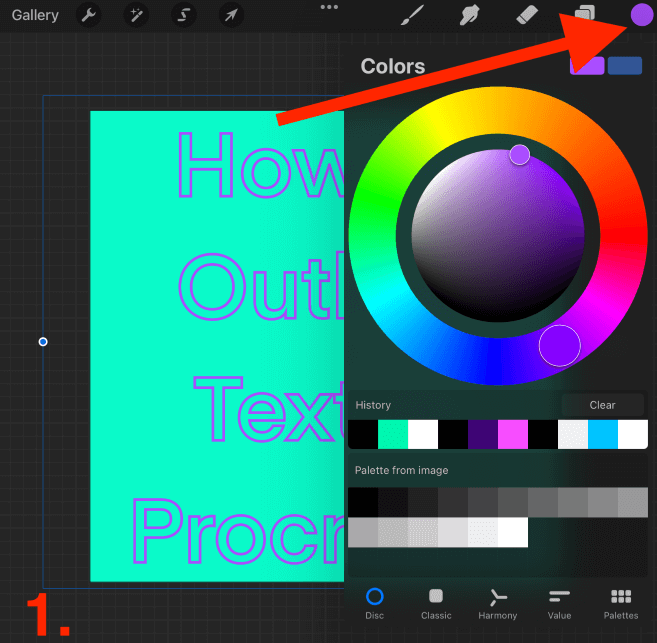Activate the Transform arrow tool
The image size is (657, 643).
click(x=231, y=15)
